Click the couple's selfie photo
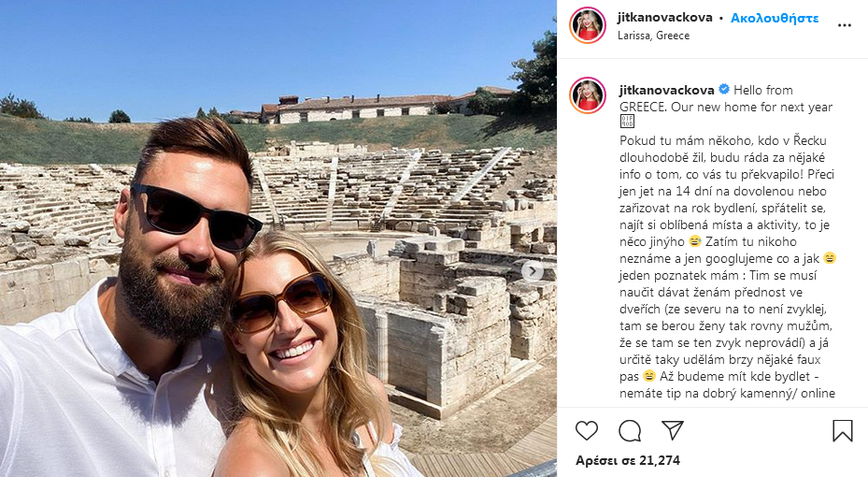868x477 pixels. click(x=277, y=238)
